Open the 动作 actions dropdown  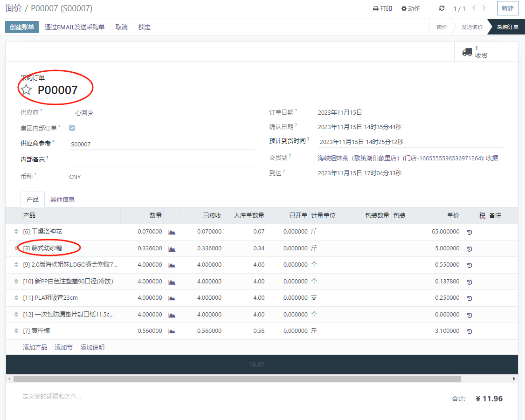411,8
